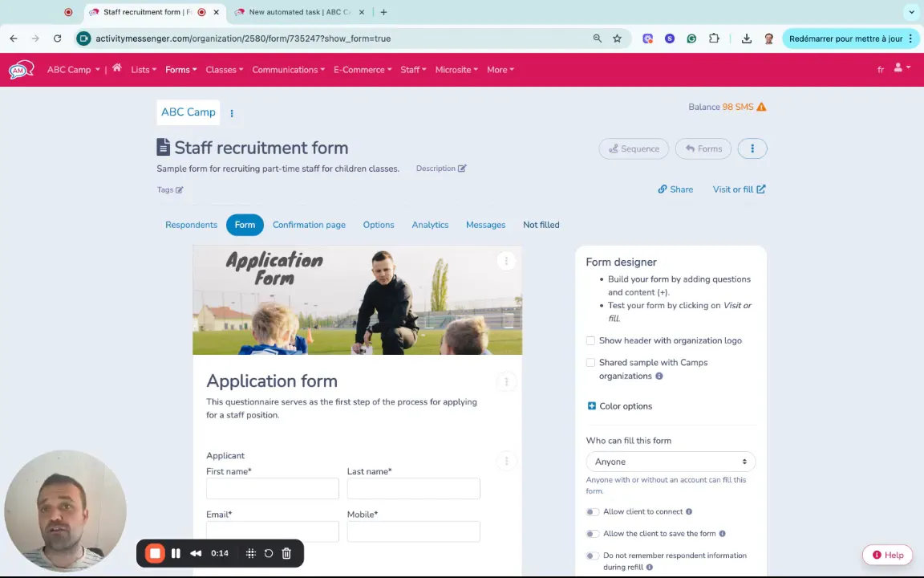Enable Show header with organization logo
This screenshot has height=578, width=924.
point(591,340)
